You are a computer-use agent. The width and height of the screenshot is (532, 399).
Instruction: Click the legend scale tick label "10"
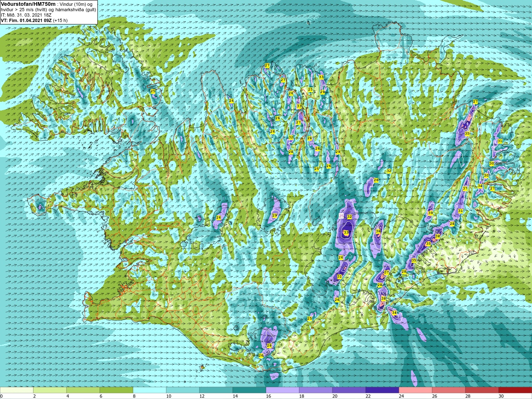click(x=169, y=396)
